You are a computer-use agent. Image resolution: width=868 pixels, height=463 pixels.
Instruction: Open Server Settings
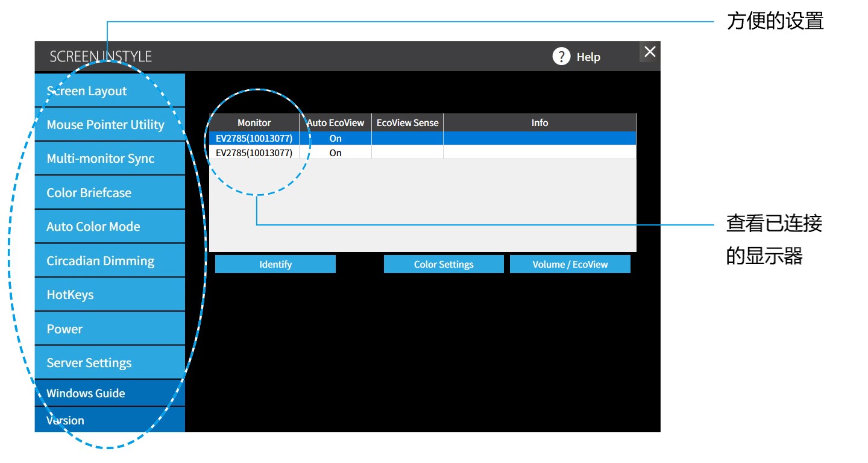pos(110,363)
